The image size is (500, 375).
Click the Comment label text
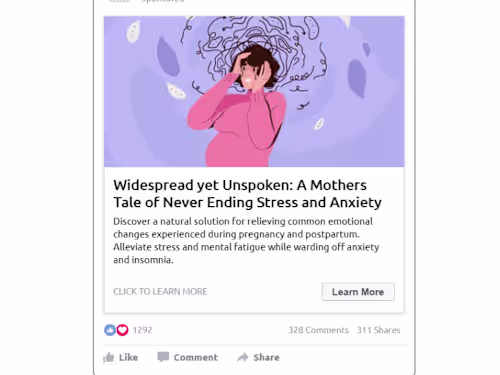[x=196, y=357]
